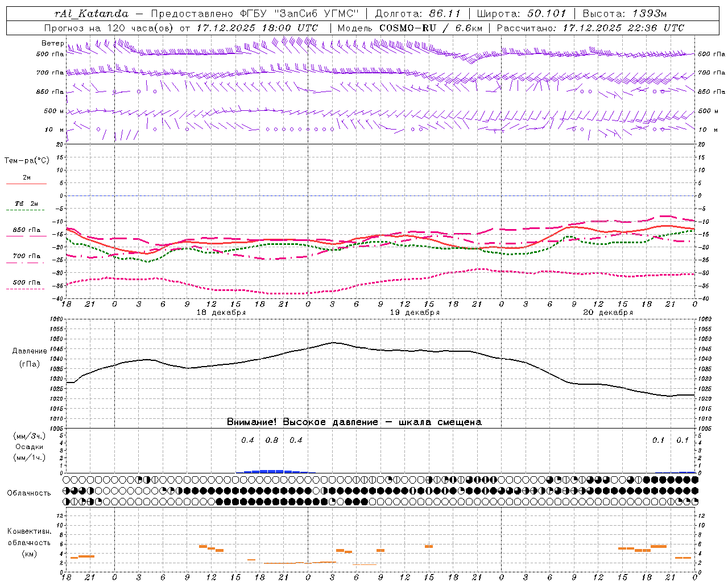The image size is (728, 582).
Task: Click the elevation text Высота: 1393м
Action: pos(624,14)
